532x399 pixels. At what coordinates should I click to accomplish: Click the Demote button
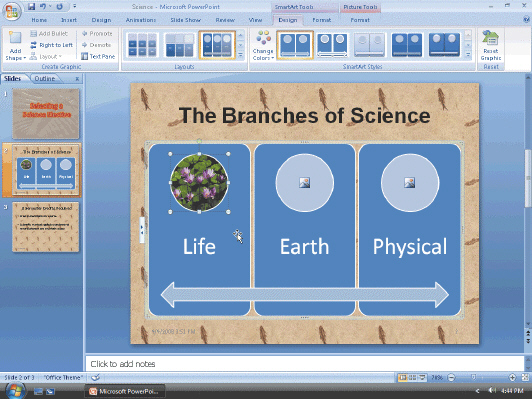[x=96, y=45]
